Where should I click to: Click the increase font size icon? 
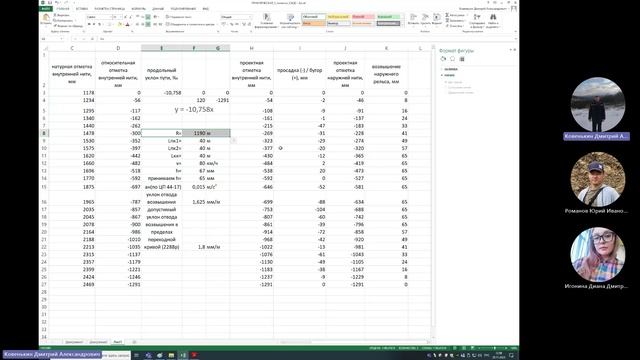pos(125,17)
